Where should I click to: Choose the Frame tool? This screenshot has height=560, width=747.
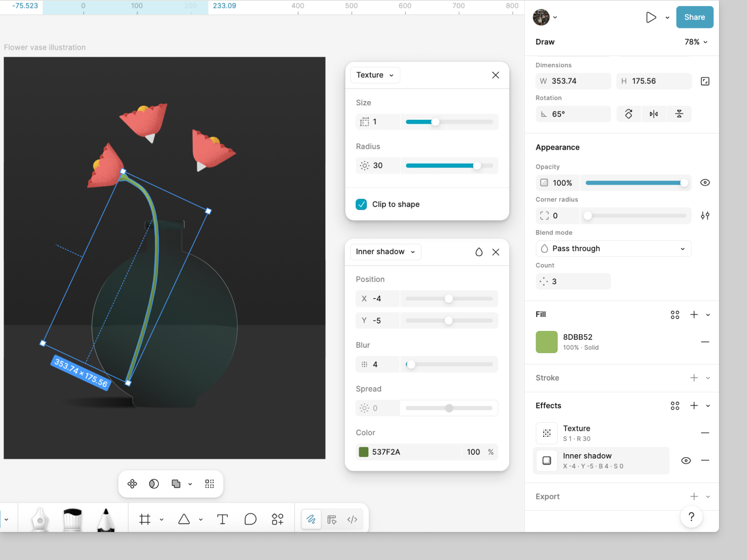point(145,519)
